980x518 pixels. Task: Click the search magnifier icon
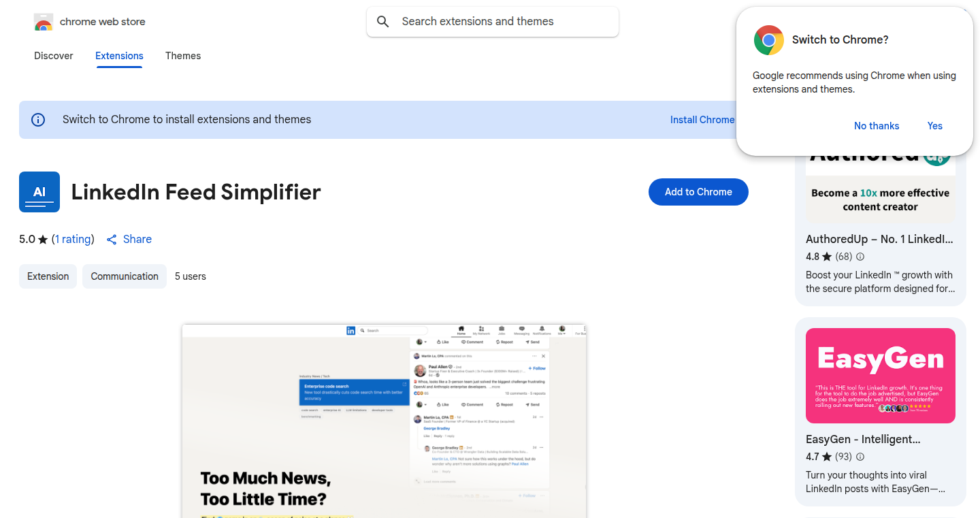coord(383,22)
